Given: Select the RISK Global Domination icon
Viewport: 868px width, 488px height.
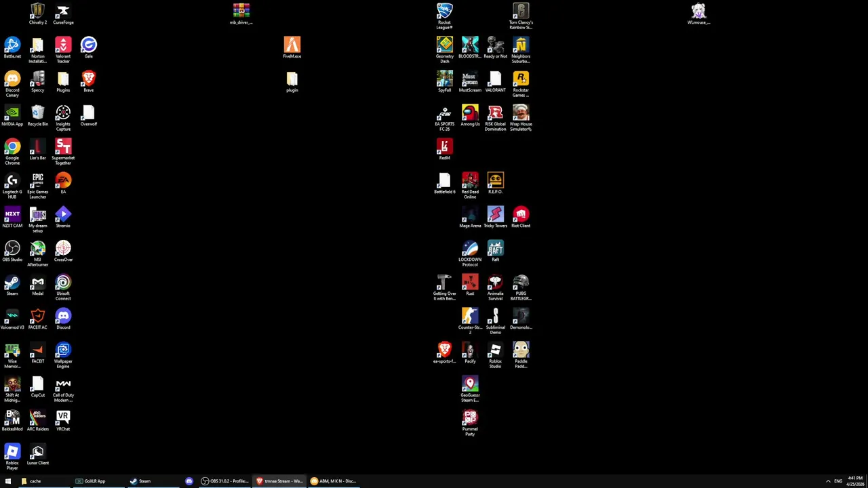Looking at the screenshot, I should click(x=495, y=117).
